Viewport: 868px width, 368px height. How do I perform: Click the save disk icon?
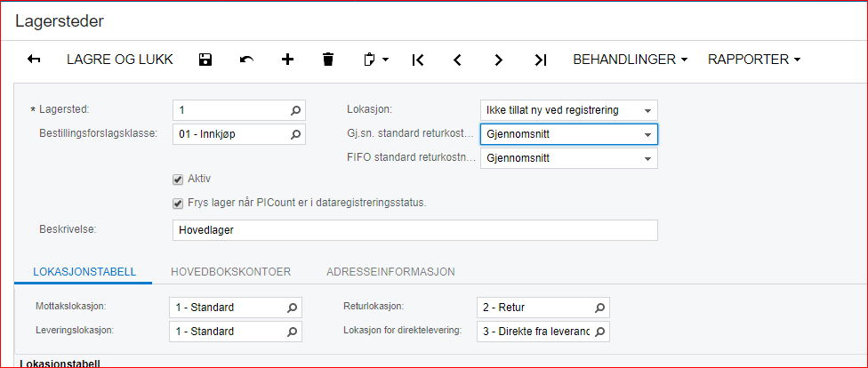(x=205, y=60)
